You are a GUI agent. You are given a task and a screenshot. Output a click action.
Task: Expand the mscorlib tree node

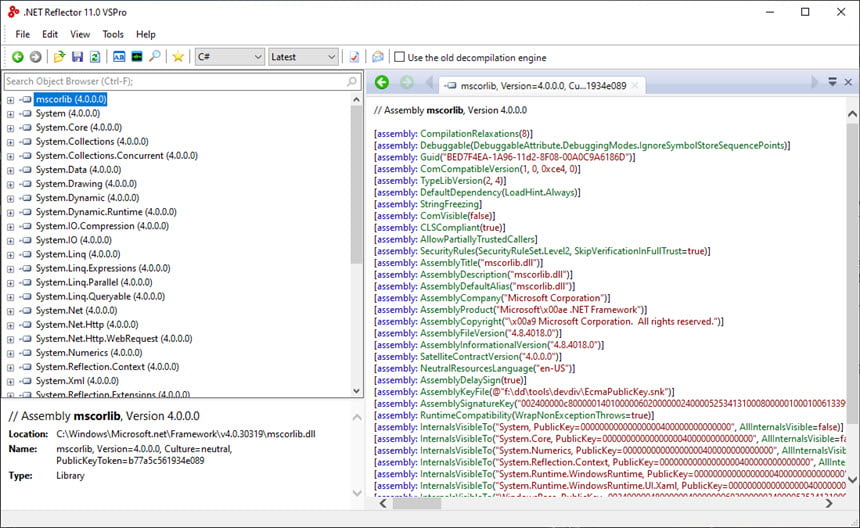tap(10, 100)
